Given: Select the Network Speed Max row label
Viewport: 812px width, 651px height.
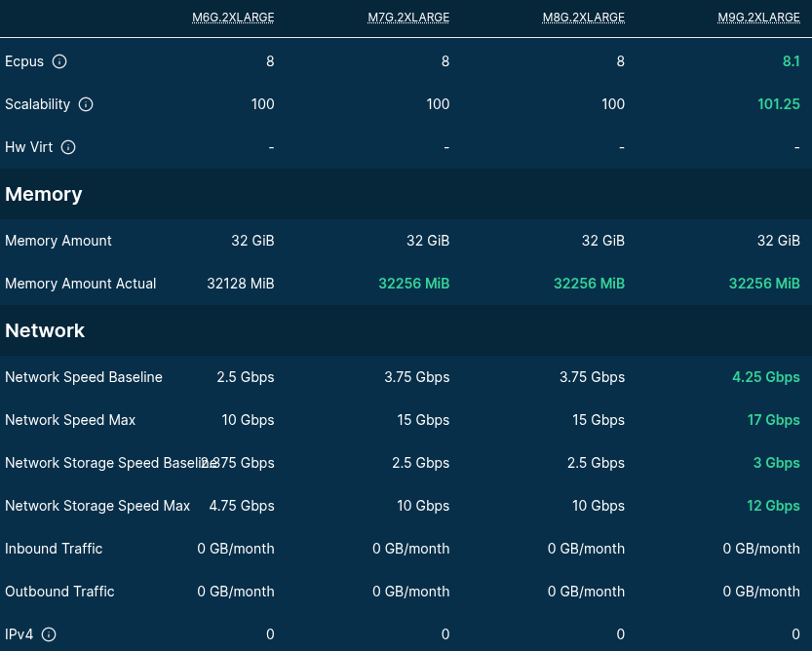Looking at the screenshot, I should [70, 420].
